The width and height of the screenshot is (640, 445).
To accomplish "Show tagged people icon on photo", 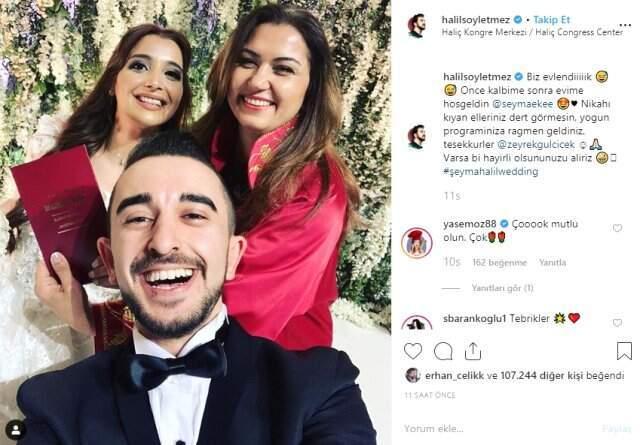I will point(16,430).
